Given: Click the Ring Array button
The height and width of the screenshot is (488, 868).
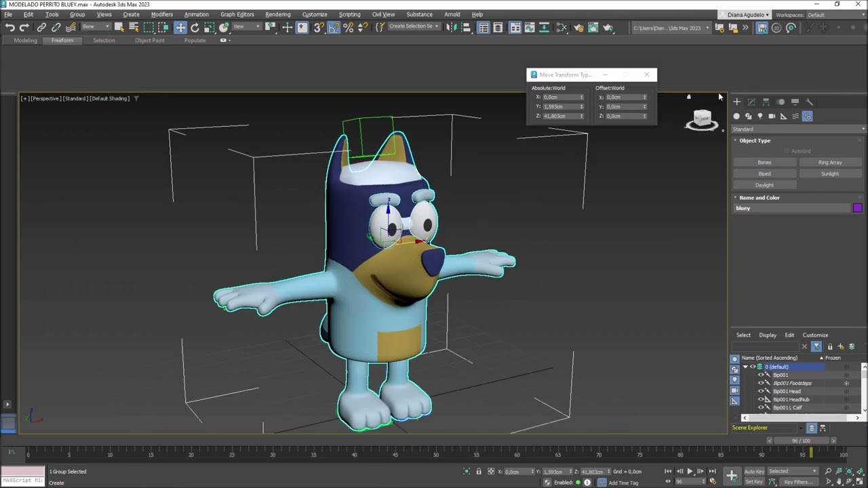Looking at the screenshot, I should coord(830,163).
